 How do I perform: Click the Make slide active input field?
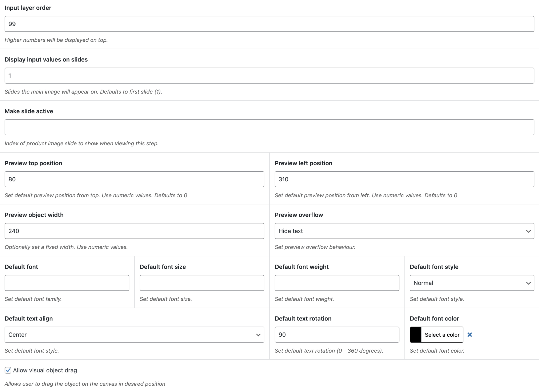pyautogui.click(x=269, y=127)
